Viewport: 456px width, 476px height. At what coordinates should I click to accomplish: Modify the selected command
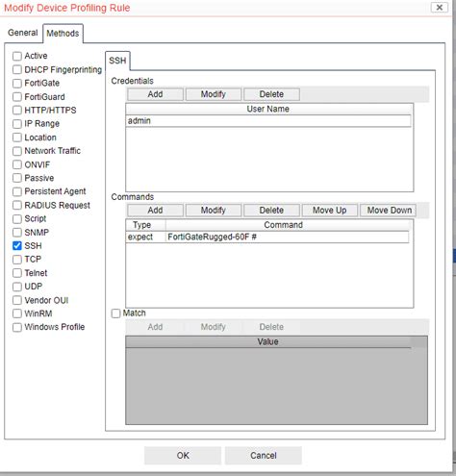coord(214,211)
